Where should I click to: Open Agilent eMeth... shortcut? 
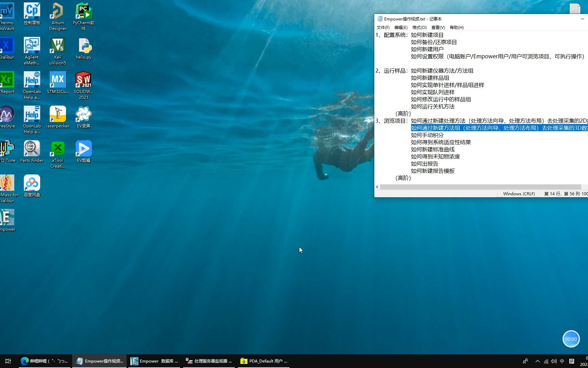pos(32,51)
